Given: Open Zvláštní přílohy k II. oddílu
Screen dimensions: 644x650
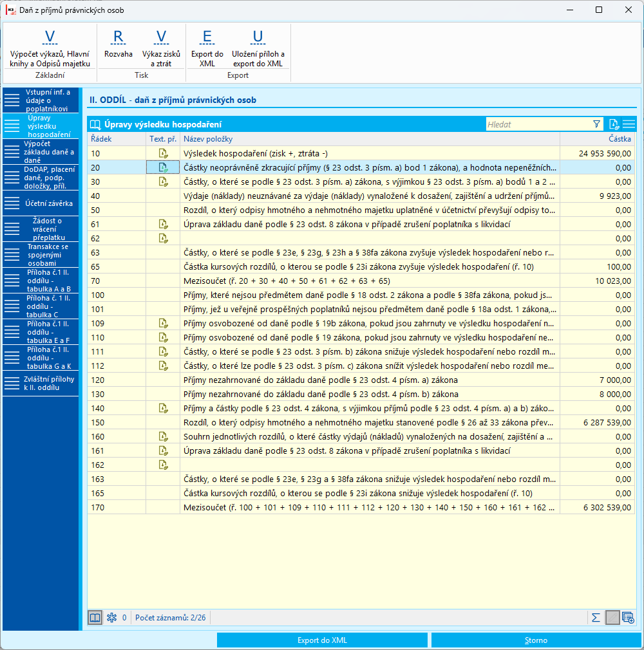Looking at the screenshot, I should click(x=41, y=384).
